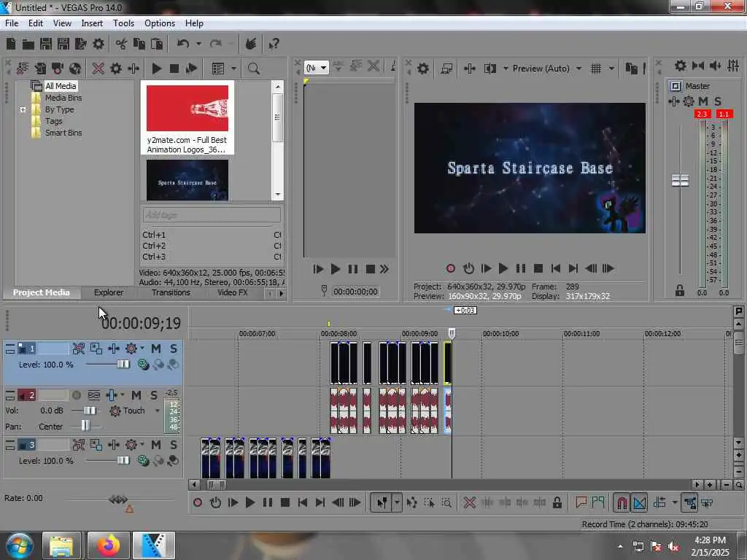Copy preview snapshot to clipboard
Viewport: 747px width, 560px height.
pos(631,69)
